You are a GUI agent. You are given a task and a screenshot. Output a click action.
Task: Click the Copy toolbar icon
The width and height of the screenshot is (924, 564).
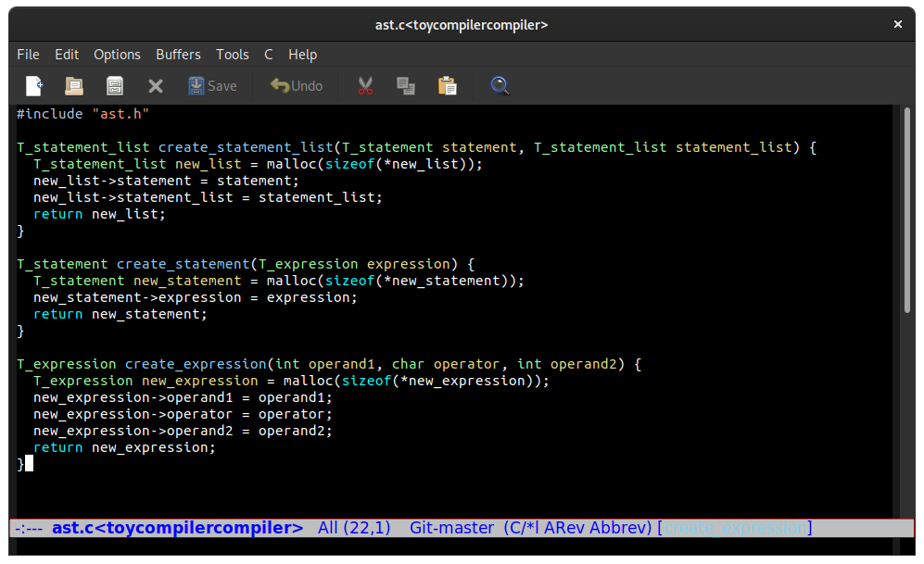coord(405,86)
